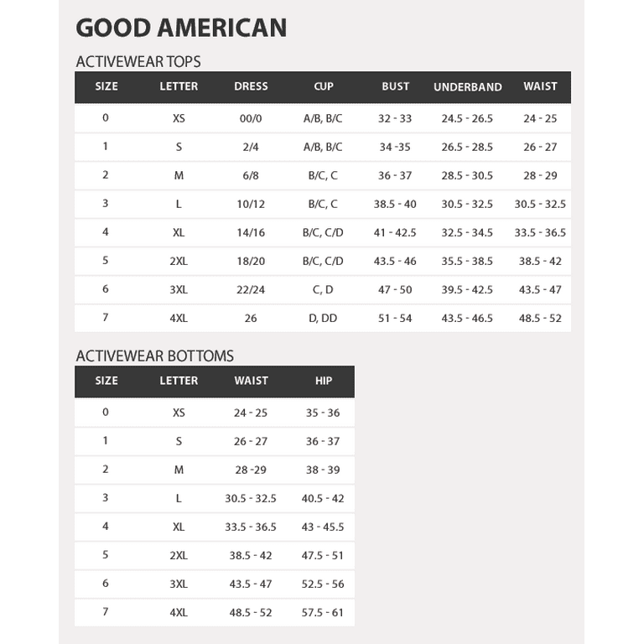The width and height of the screenshot is (644, 644).
Task: Click the 38.5 - 40 bust measurement
Action: point(395,204)
